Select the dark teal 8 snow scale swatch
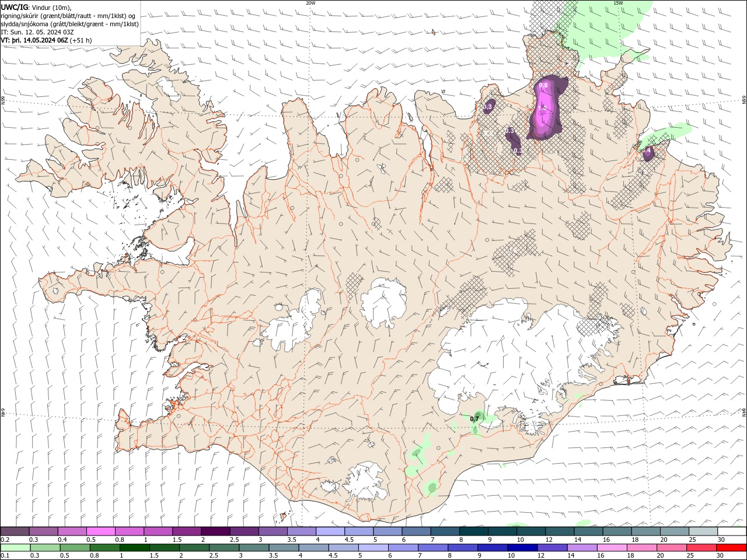This screenshot has width=747, height=560. pos(473,531)
